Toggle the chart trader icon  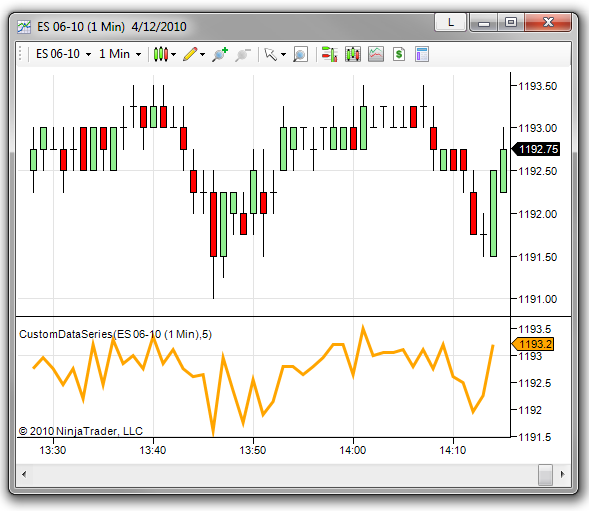click(330, 54)
